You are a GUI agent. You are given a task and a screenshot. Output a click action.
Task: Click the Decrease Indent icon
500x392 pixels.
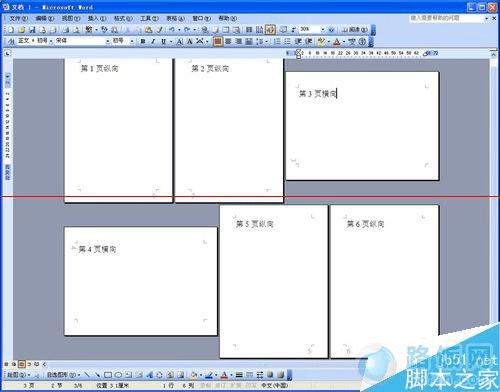click(298, 41)
